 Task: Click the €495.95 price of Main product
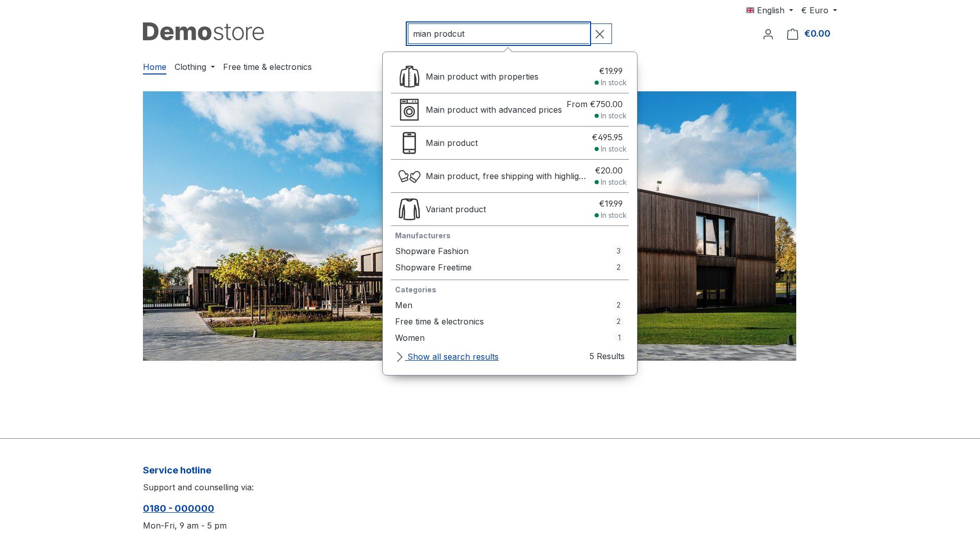[x=607, y=137]
